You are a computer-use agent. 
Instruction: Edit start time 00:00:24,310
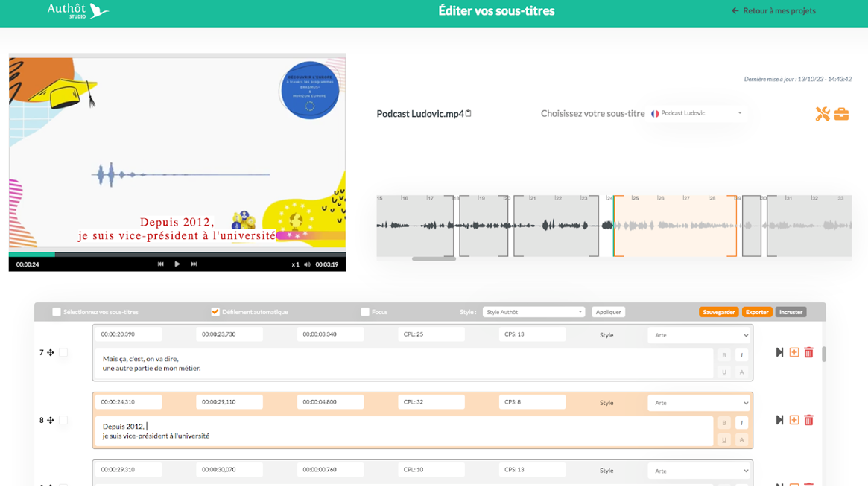[x=128, y=402]
